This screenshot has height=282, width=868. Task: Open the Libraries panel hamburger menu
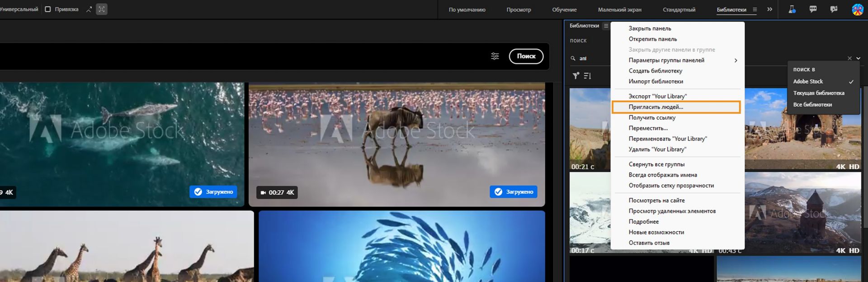606,26
